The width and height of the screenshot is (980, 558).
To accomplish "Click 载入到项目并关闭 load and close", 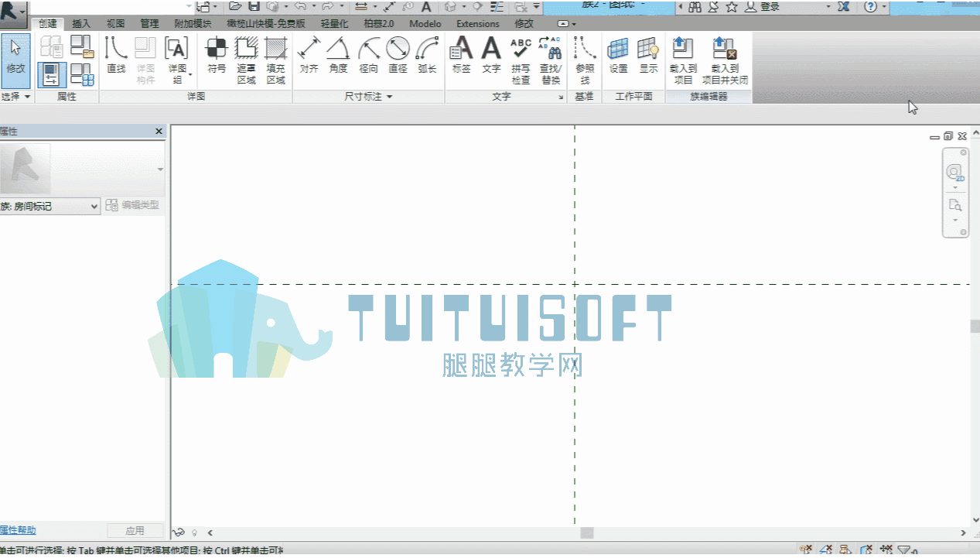I will 725,60.
